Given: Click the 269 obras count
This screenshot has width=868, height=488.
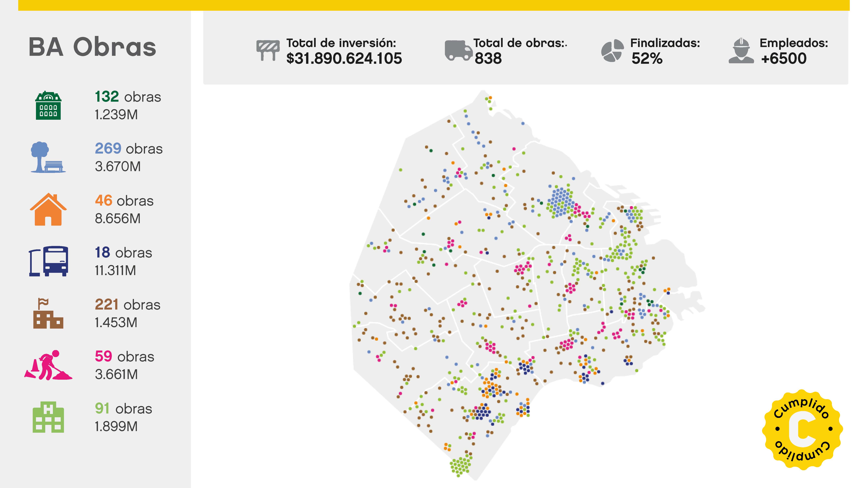Looking at the screenshot, I should click(x=129, y=149).
